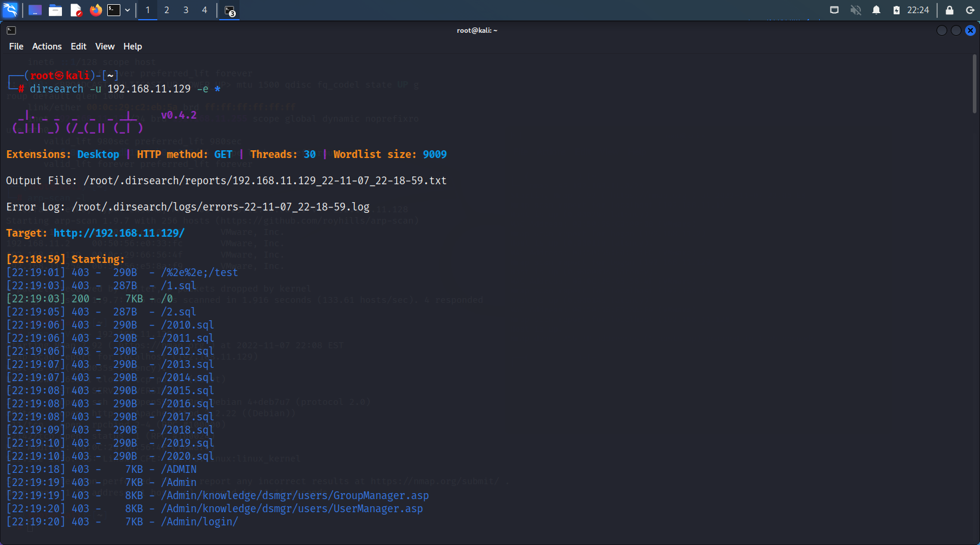Viewport: 980px width, 545px height.
Task: Click the terminal window icon in titlebar
Action: click(11, 30)
